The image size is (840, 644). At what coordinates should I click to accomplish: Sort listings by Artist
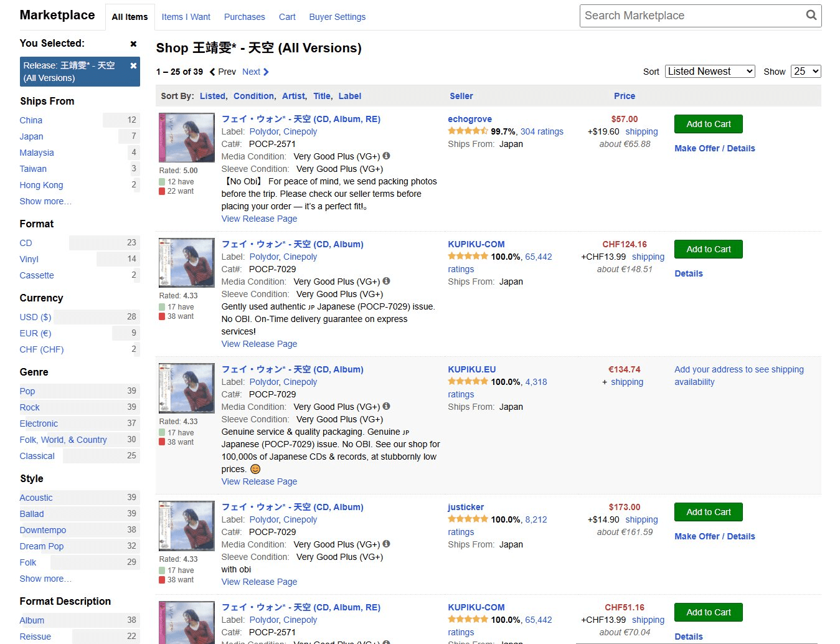tap(293, 96)
